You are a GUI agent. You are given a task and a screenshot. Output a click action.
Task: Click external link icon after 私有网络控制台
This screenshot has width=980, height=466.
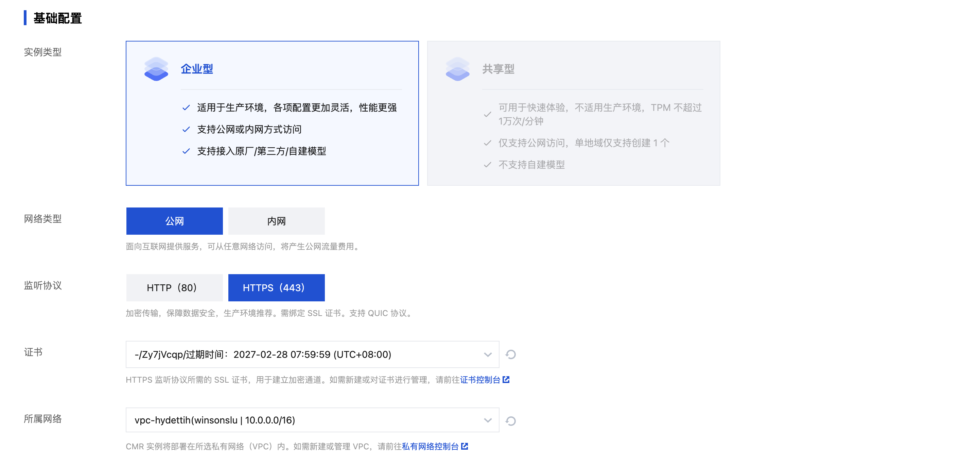click(465, 446)
